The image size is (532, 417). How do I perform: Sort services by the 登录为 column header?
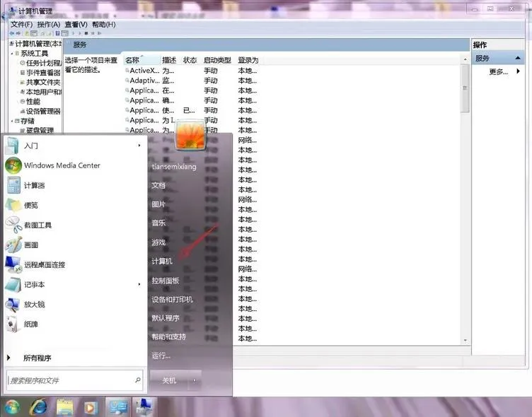coord(248,60)
